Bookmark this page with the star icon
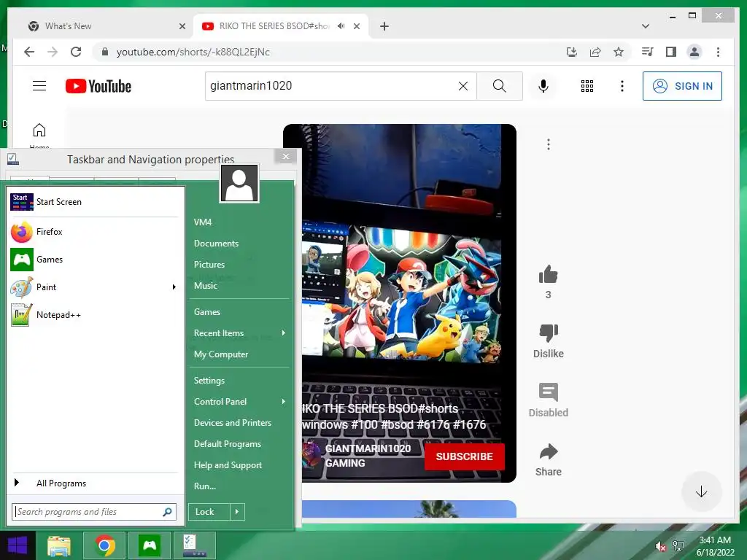 click(x=619, y=52)
